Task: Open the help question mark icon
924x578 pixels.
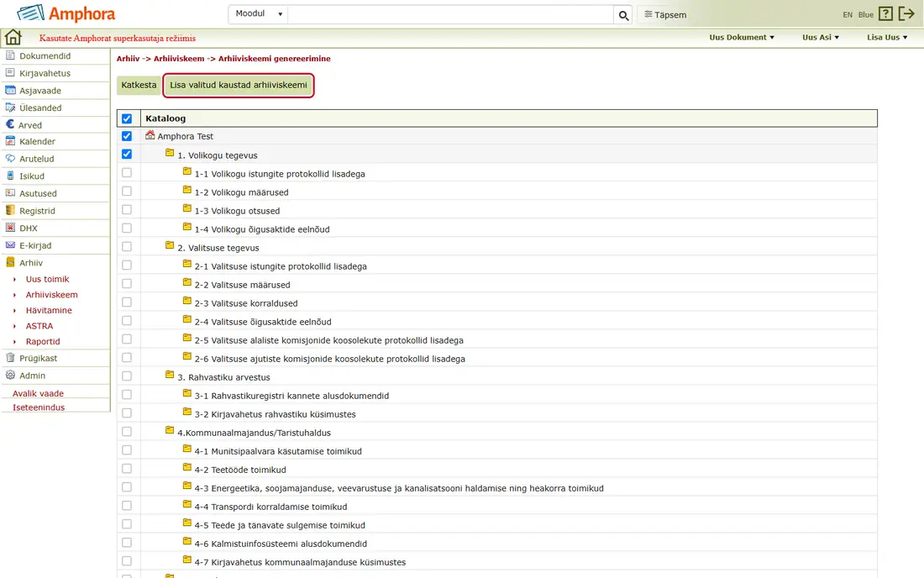Action: (x=885, y=14)
